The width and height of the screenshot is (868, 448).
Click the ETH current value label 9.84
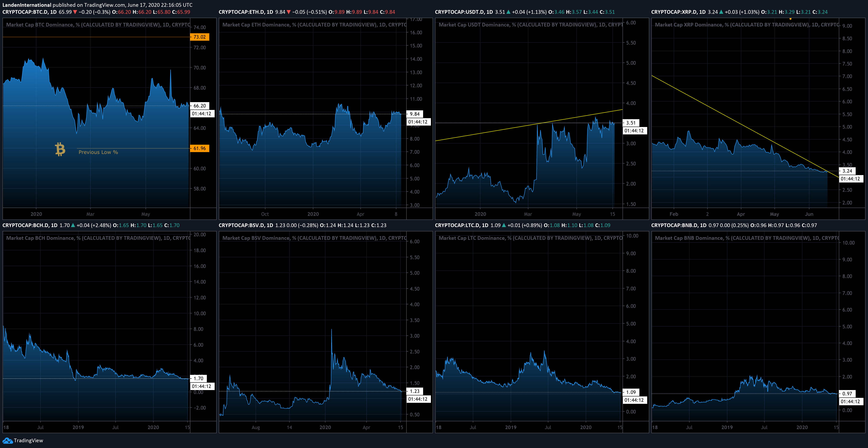tap(415, 114)
